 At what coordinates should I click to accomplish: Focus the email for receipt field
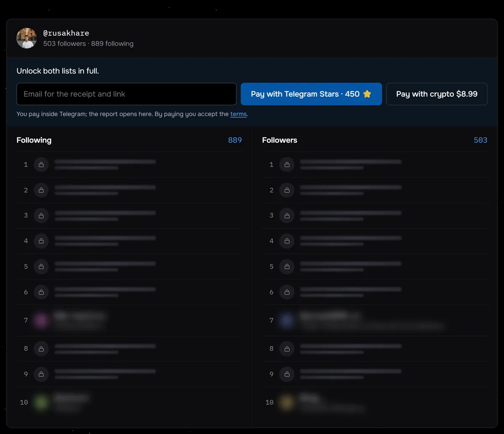pyautogui.click(x=126, y=94)
